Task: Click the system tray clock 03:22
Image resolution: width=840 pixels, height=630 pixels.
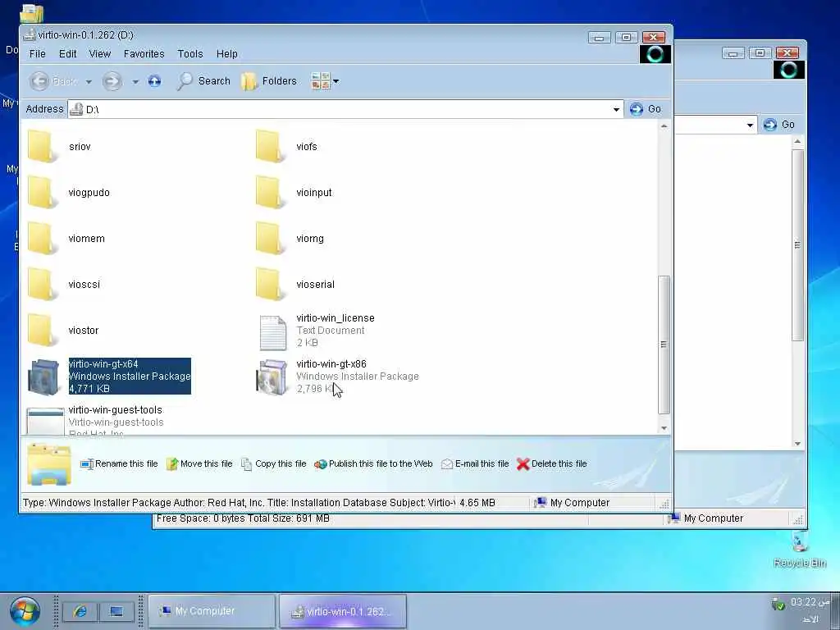Action: click(x=810, y=603)
